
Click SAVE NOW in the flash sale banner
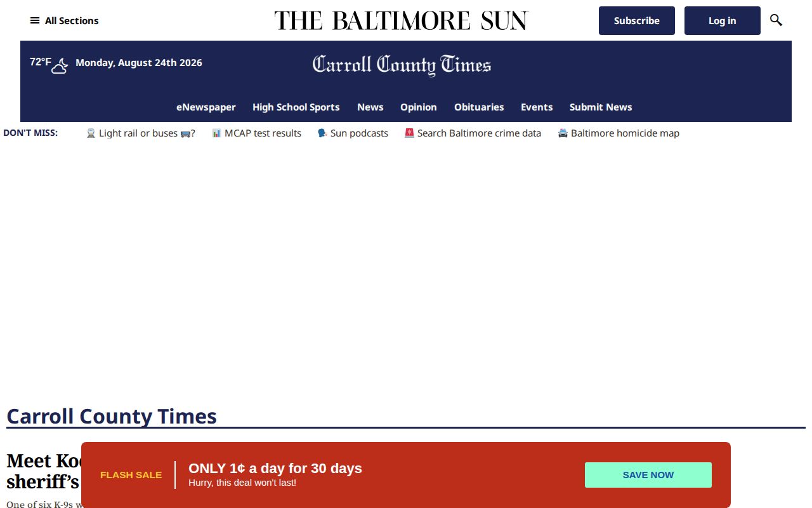point(648,475)
